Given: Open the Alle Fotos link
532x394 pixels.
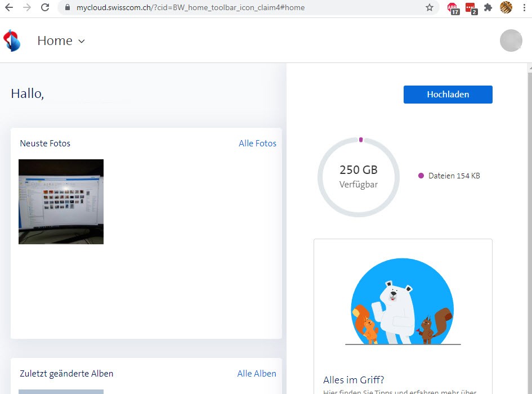Looking at the screenshot, I should (257, 144).
